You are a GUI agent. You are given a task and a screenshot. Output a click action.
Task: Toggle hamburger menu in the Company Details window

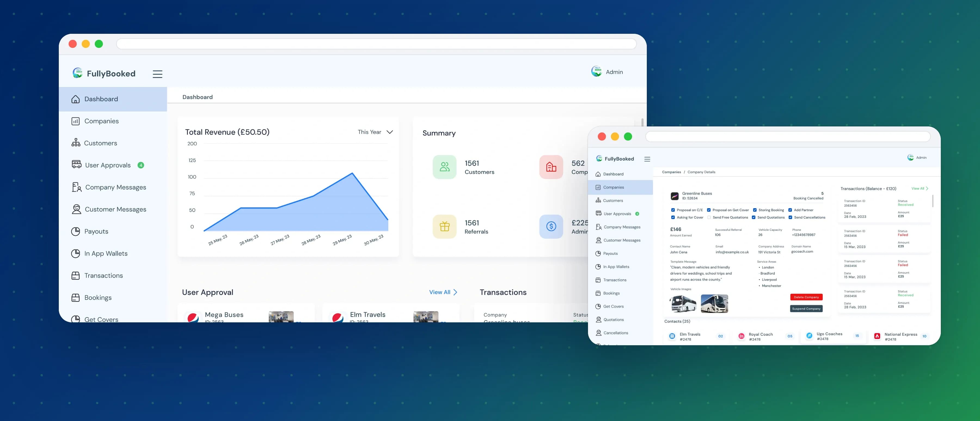[x=647, y=159]
